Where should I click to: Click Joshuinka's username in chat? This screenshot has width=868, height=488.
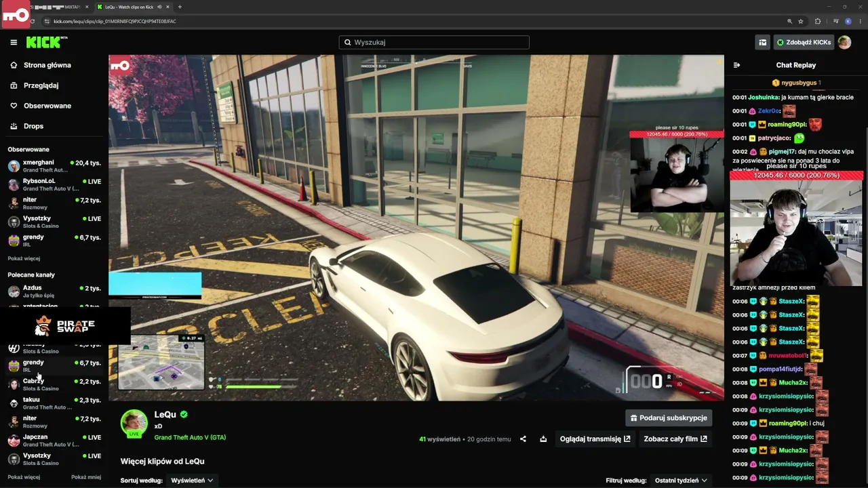[764, 98]
